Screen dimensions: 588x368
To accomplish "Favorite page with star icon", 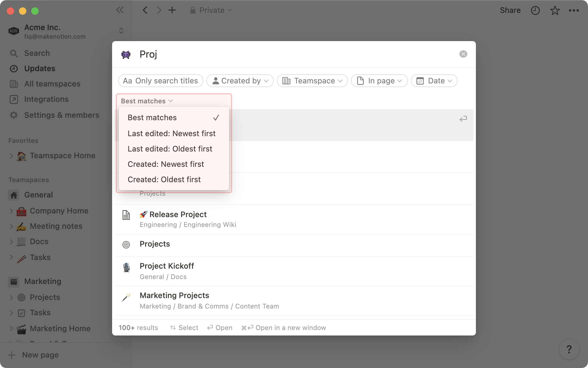I will (x=555, y=10).
